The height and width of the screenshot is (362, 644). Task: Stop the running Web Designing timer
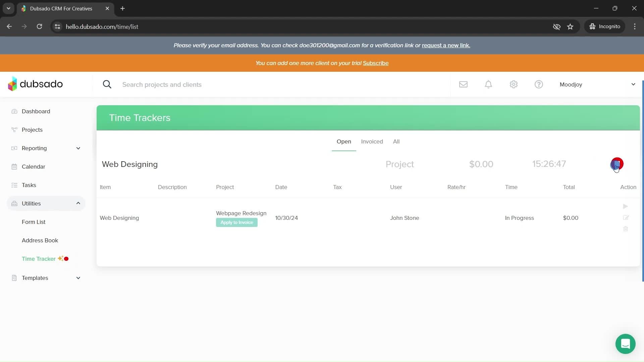(617, 164)
